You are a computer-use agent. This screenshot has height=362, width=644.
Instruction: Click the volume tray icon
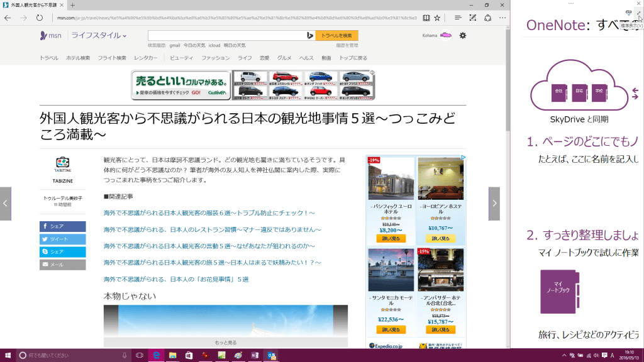[596, 356]
